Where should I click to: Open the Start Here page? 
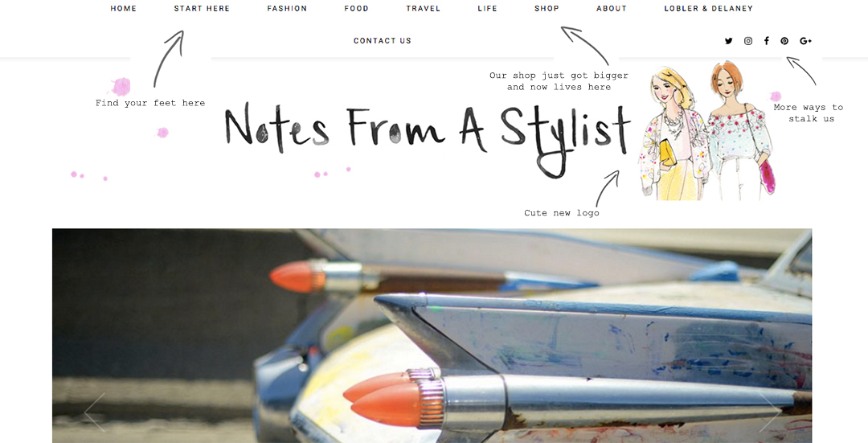[x=202, y=8]
